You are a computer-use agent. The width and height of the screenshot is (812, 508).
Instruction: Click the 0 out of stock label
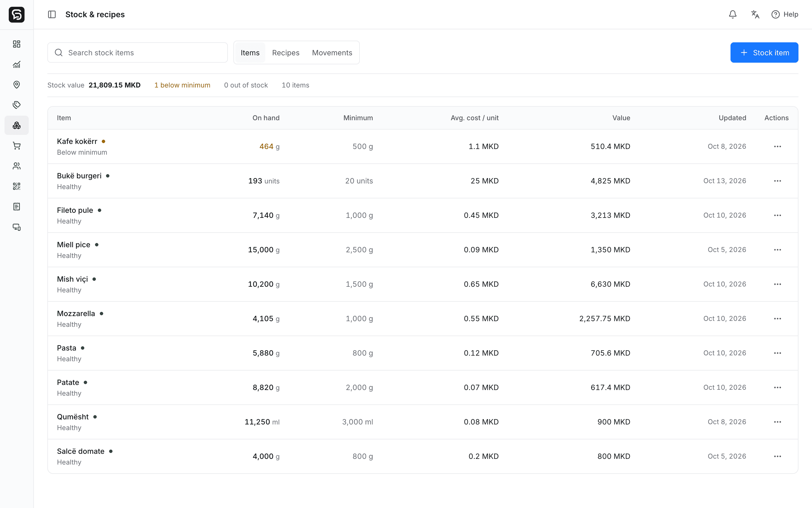click(246, 85)
